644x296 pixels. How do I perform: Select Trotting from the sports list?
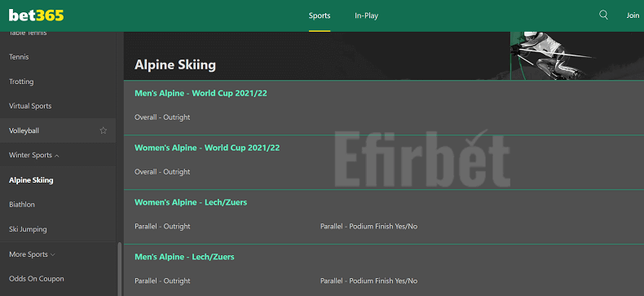[21, 82]
